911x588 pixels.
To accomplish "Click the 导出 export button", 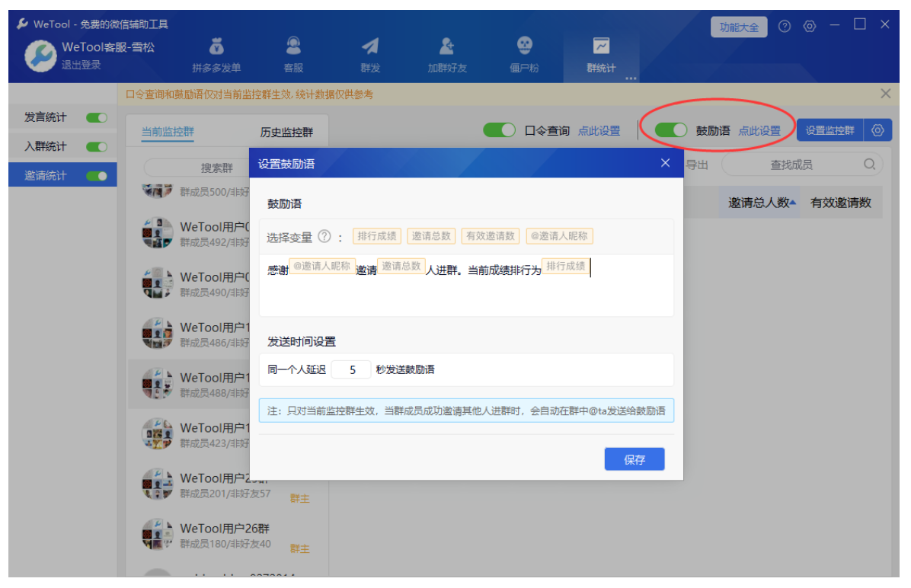I will (x=697, y=165).
